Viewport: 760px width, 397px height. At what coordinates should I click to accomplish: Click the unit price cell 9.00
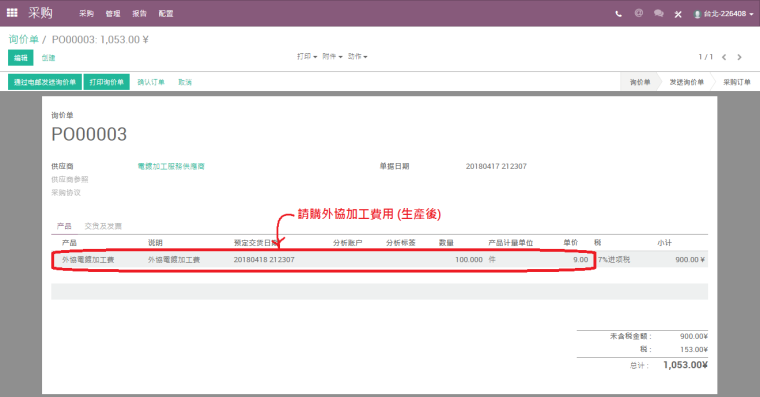(580, 260)
